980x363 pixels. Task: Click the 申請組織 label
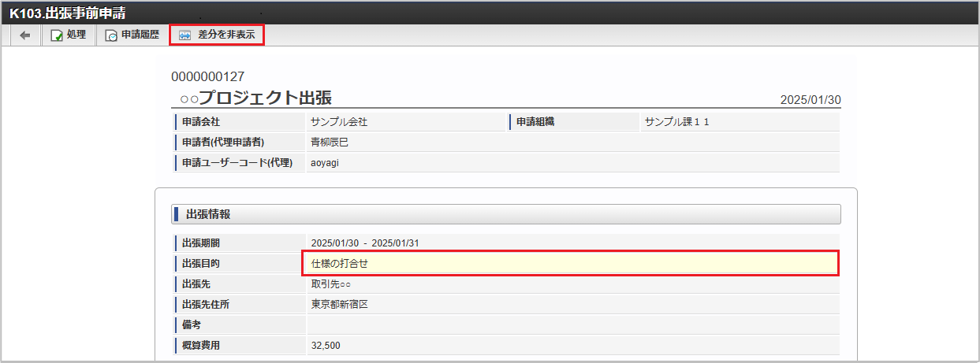(535, 122)
